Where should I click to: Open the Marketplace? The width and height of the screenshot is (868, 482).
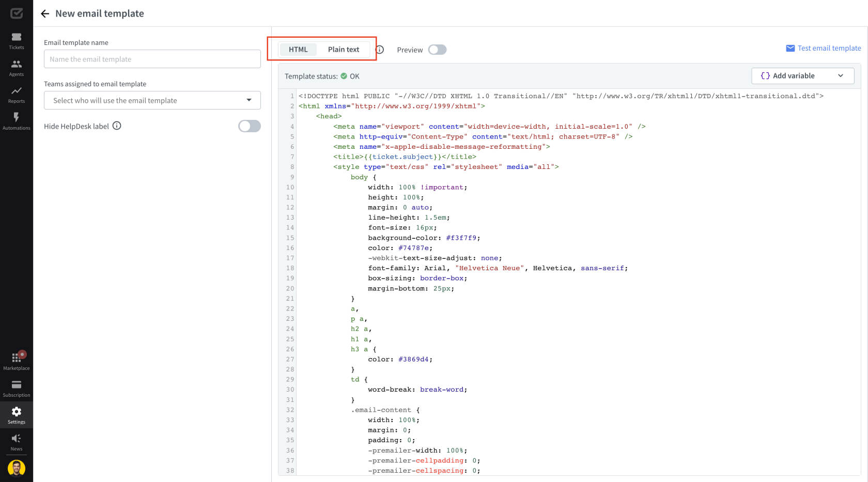click(x=17, y=362)
